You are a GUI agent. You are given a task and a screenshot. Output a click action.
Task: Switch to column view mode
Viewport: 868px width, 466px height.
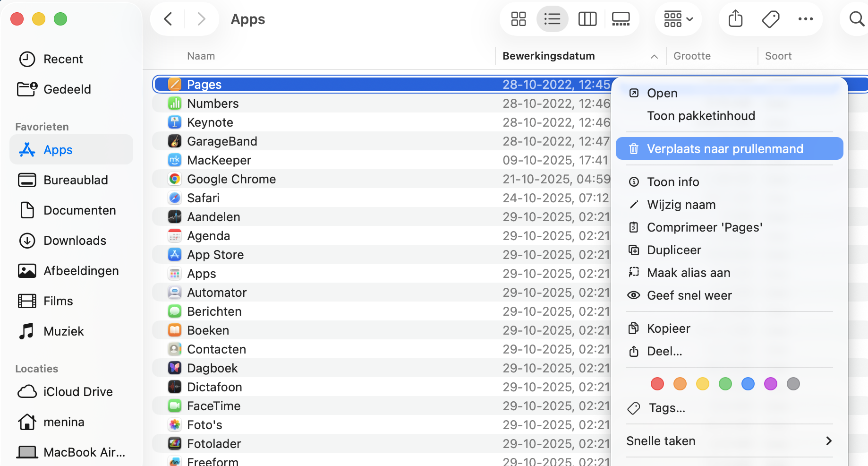pos(587,19)
